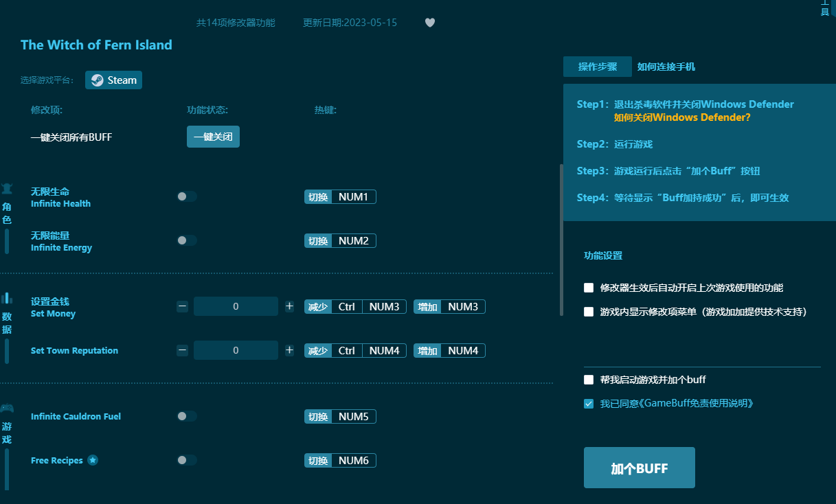
Task: Click 增加 NUM4 hotkey for Town Reputation
Action: point(449,351)
